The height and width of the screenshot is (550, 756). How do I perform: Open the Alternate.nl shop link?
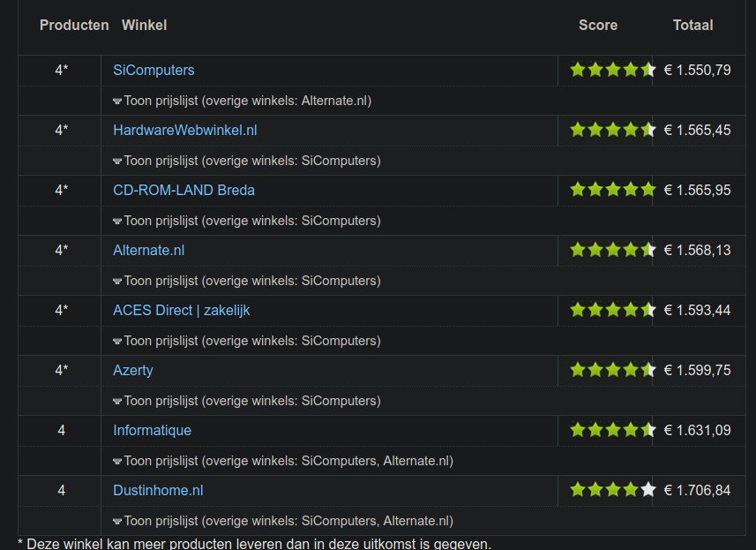click(148, 251)
